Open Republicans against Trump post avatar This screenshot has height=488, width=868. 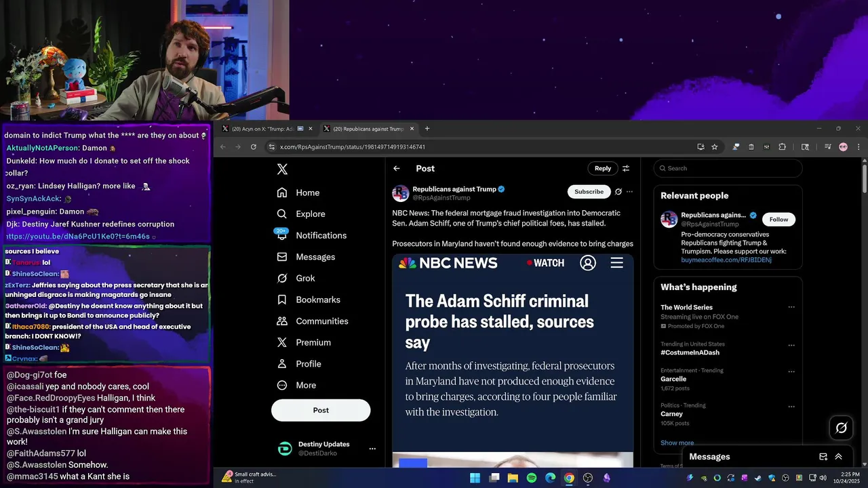[400, 193]
